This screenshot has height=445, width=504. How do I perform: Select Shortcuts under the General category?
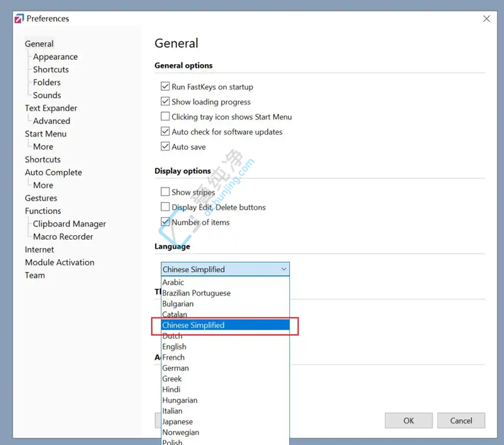click(x=51, y=70)
